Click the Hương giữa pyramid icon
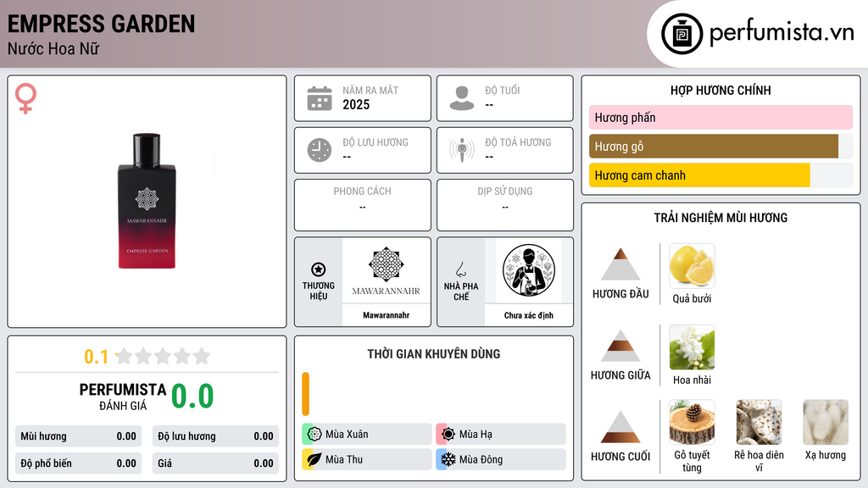868x488 pixels. tap(620, 346)
